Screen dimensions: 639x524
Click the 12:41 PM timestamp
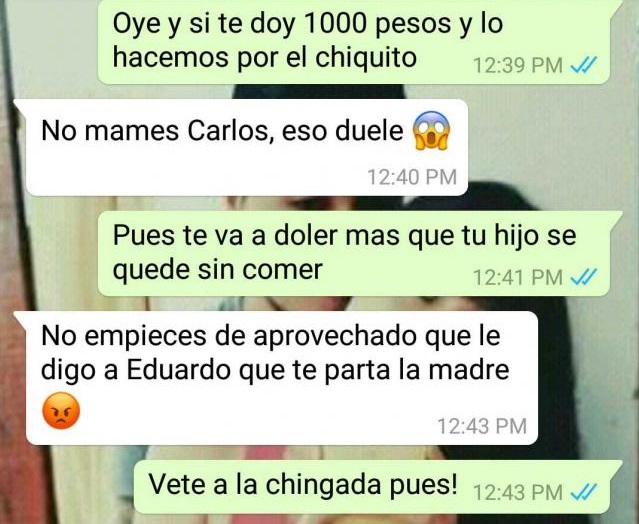click(518, 278)
